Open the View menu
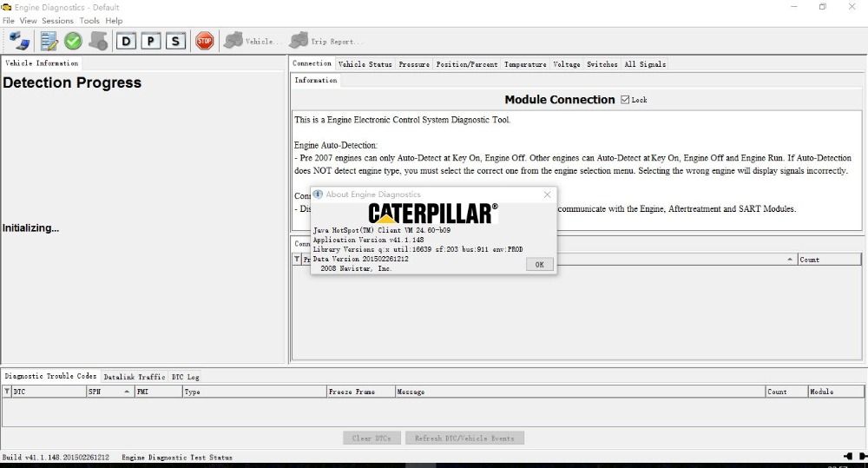The width and height of the screenshot is (868, 468). click(29, 21)
